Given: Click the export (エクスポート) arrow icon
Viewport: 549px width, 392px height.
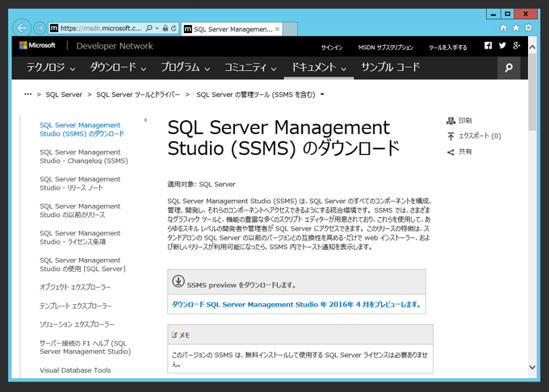Looking at the screenshot, I should pyautogui.click(x=451, y=136).
